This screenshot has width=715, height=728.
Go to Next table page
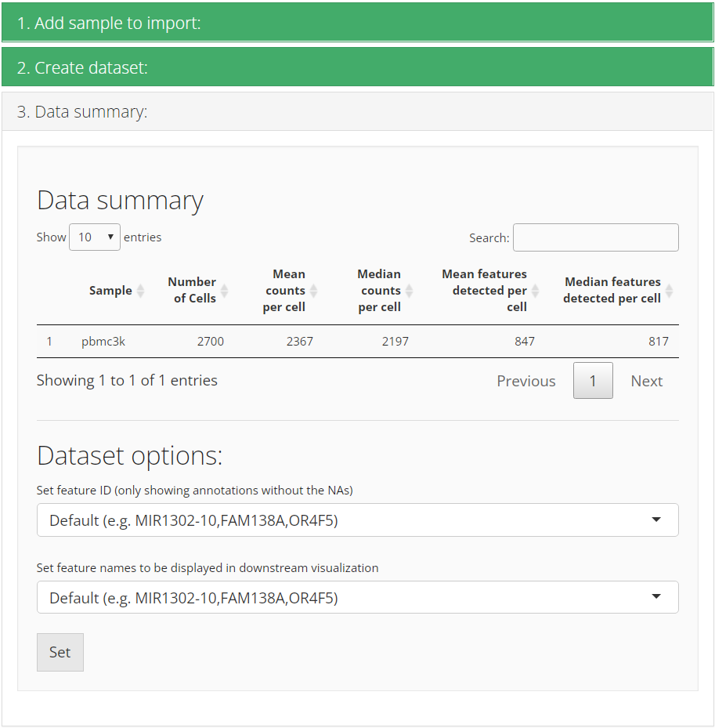[646, 381]
